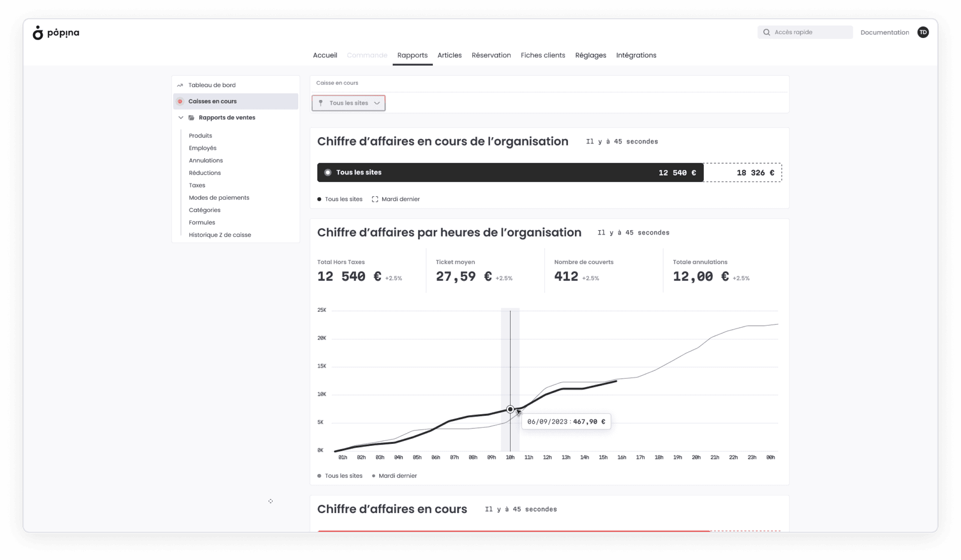The image size is (961, 560).
Task: Open the TD user avatar menu
Action: pos(923,32)
